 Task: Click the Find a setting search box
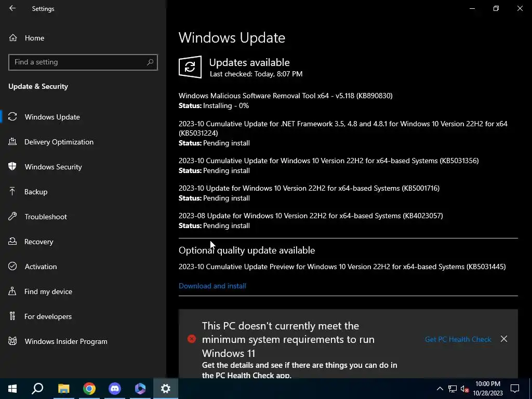coord(83,62)
